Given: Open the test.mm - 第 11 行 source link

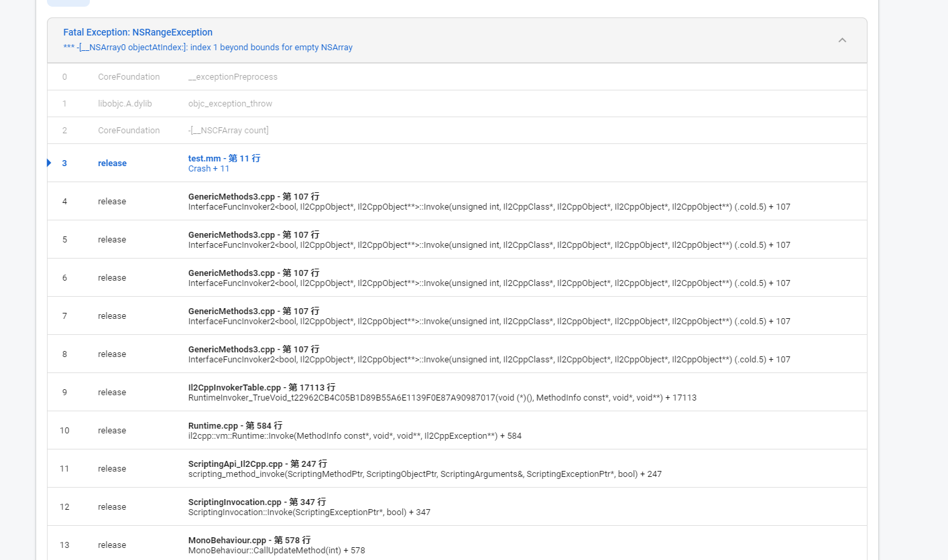Looking at the screenshot, I should [x=224, y=158].
